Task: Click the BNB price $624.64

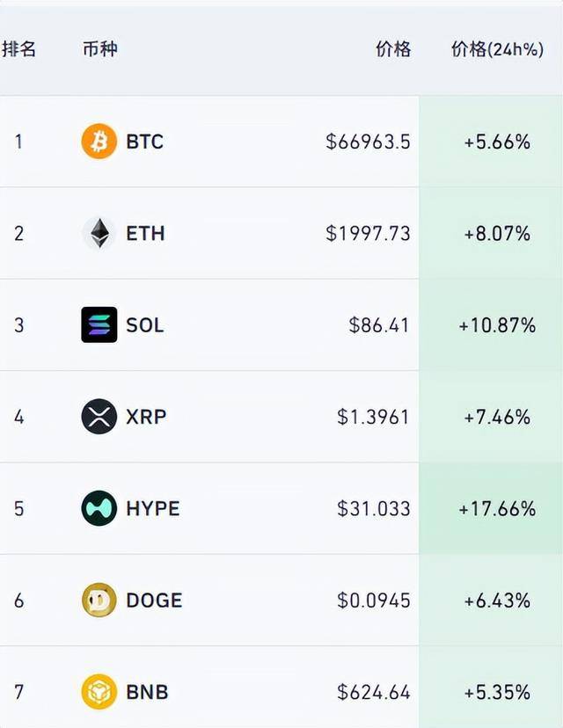Action: 373,692
